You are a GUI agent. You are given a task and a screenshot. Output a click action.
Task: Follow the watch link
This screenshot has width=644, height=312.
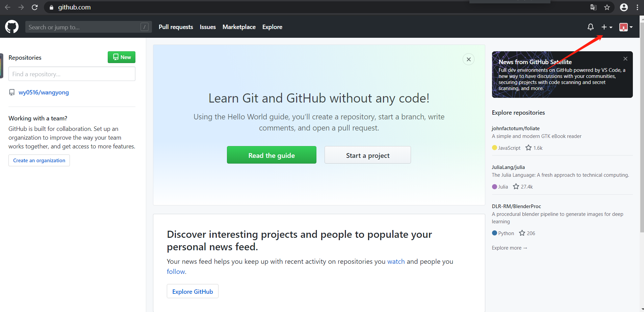(x=396, y=261)
